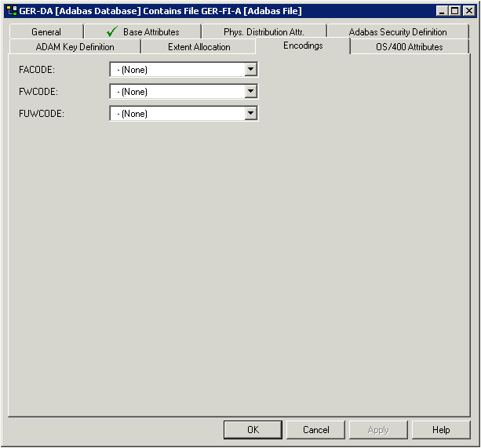Open the FWCODE combo box

click(x=250, y=92)
